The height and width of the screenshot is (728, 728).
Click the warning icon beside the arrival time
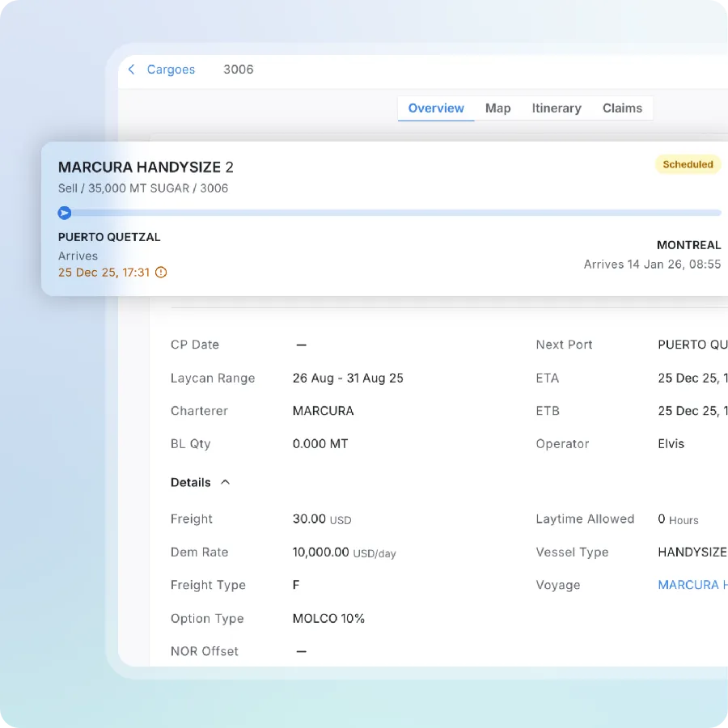click(x=160, y=273)
